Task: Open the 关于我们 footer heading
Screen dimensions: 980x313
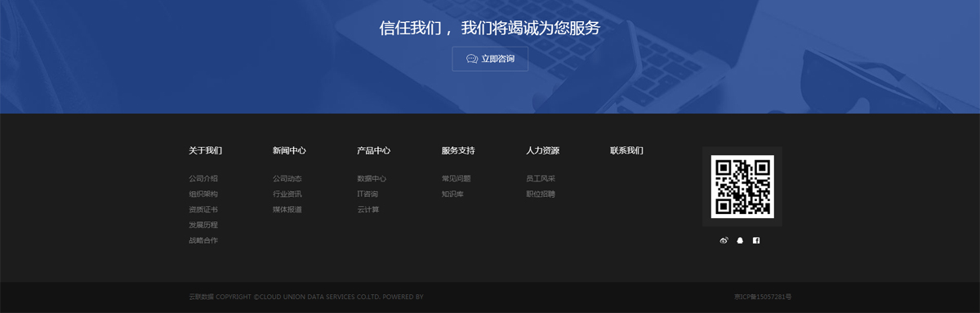Action: 205,150
